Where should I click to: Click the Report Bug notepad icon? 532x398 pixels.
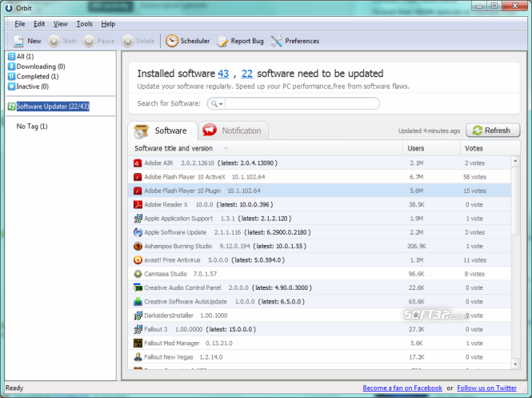222,41
